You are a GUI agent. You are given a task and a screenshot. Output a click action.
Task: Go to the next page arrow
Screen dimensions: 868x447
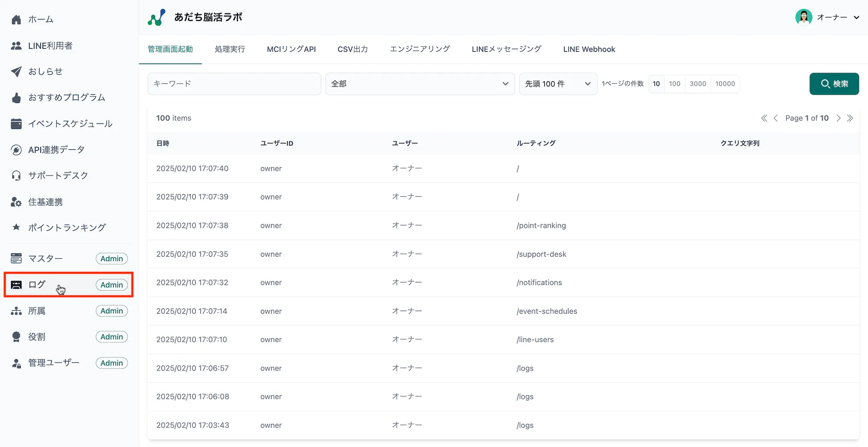[x=838, y=118]
